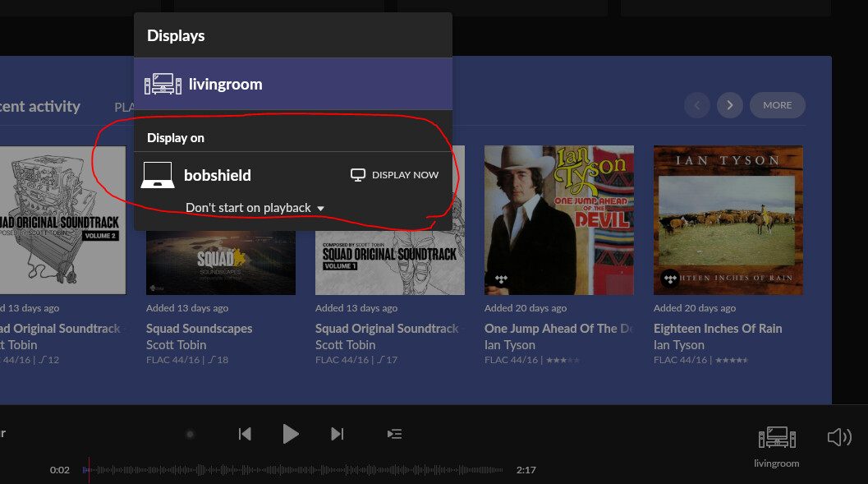The height and width of the screenshot is (484, 868).
Task: Go to next page of recent activity
Action: [729, 105]
